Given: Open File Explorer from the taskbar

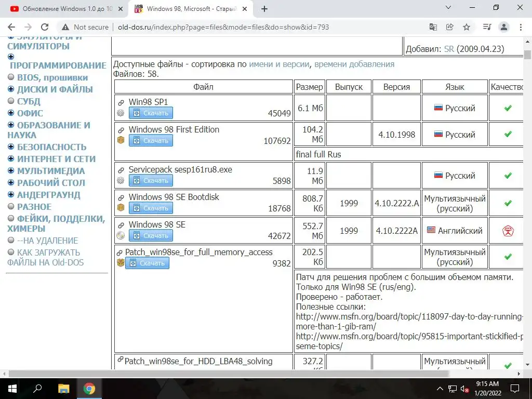Looking at the screenshot, I should tap(63, 389).
